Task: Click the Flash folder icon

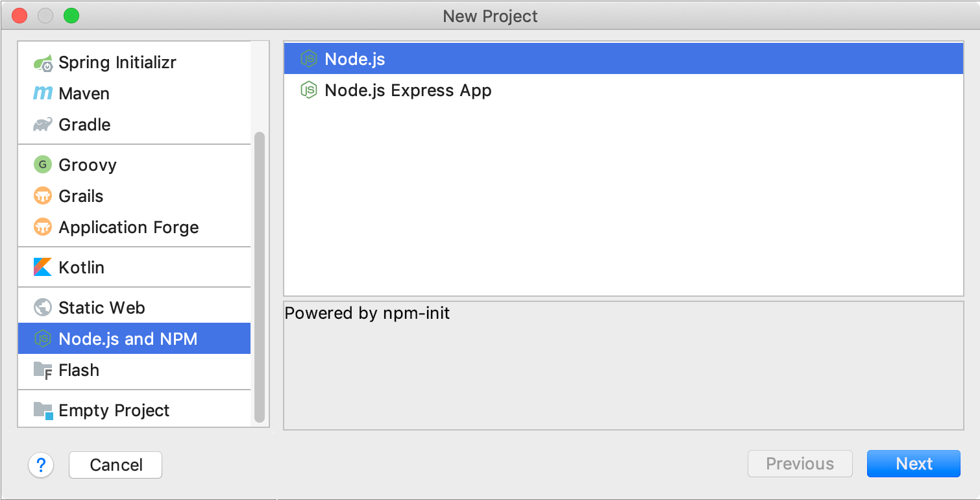Action: coord(43,370)
